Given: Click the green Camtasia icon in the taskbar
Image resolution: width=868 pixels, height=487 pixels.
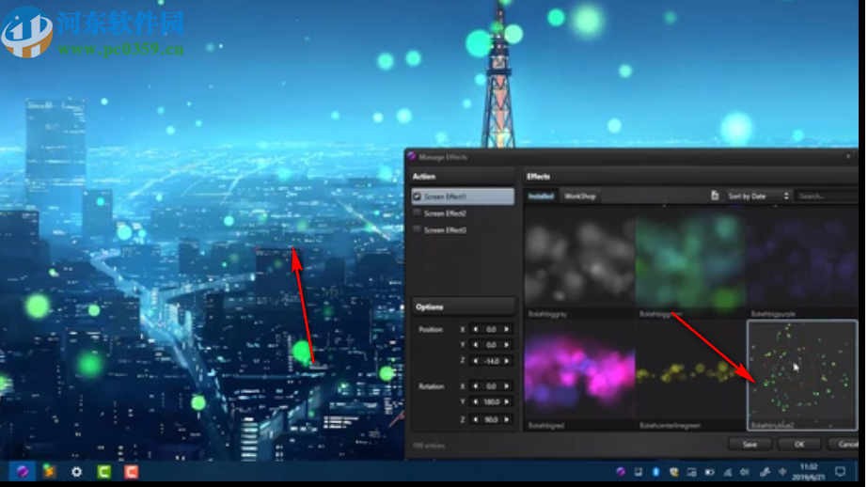Looking at the screenshot, I should point(104,471).
